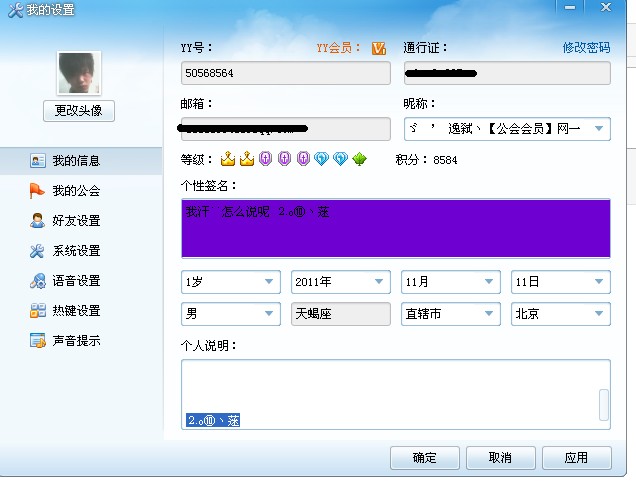This screenshot has height=490, width=636.
Task: Open the gender dropdown showing 男
Action: pyautogui.click(x=231, y=314)
